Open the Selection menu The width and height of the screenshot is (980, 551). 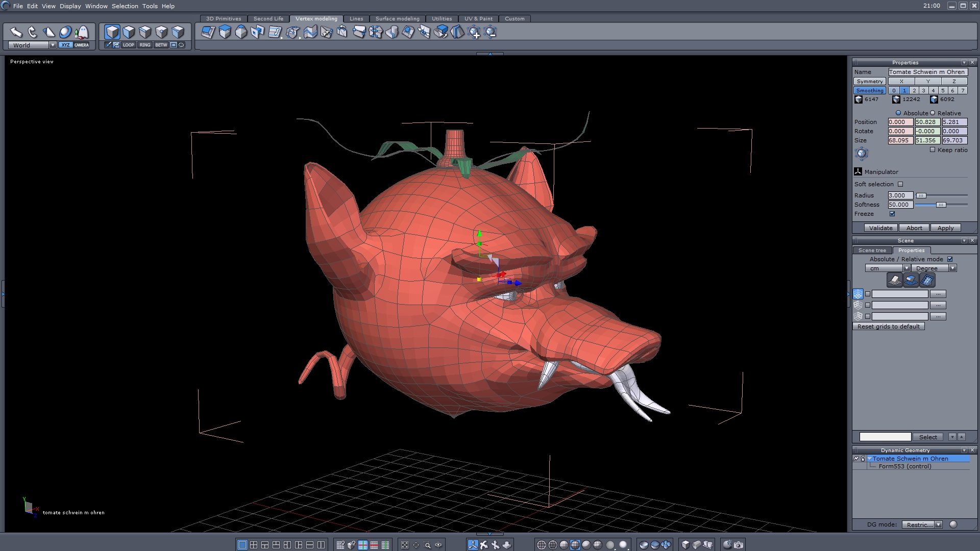125,6
